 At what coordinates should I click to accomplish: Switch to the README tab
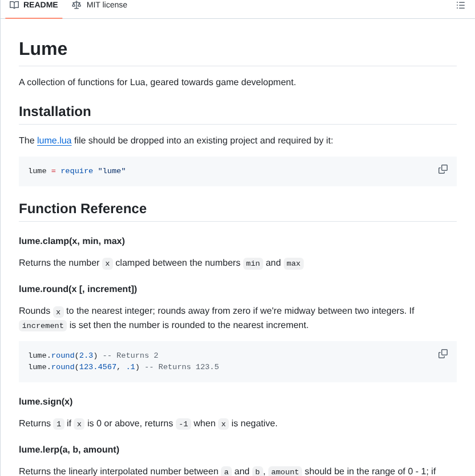click(33, 5)
